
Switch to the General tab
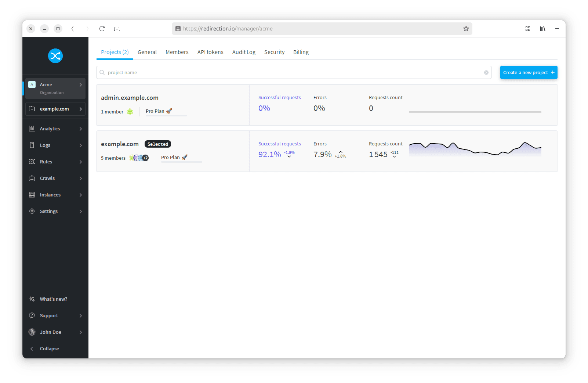coord(147,52)
